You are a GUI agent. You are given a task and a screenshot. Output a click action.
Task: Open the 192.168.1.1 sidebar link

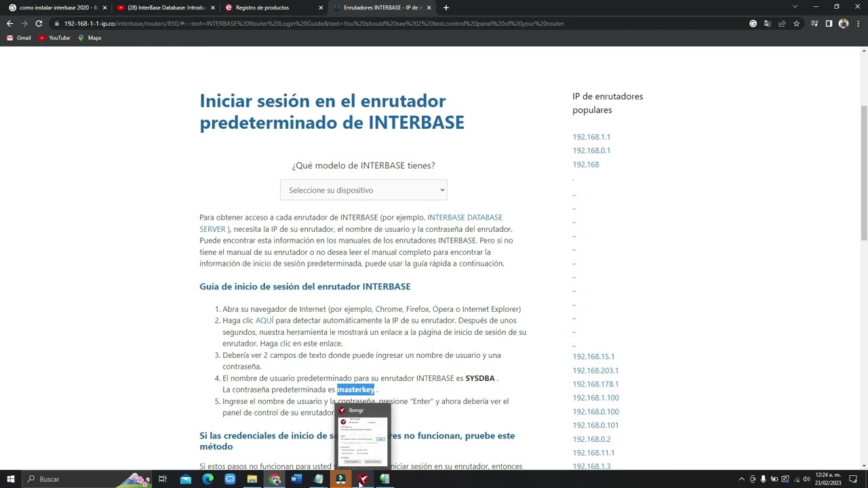591,137
